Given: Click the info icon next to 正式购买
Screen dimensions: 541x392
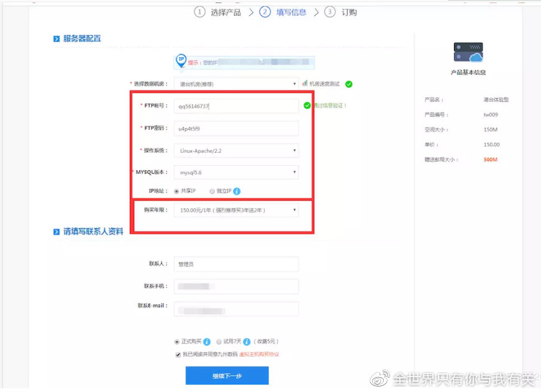Looking at the screenshot, I should point(207,342).
